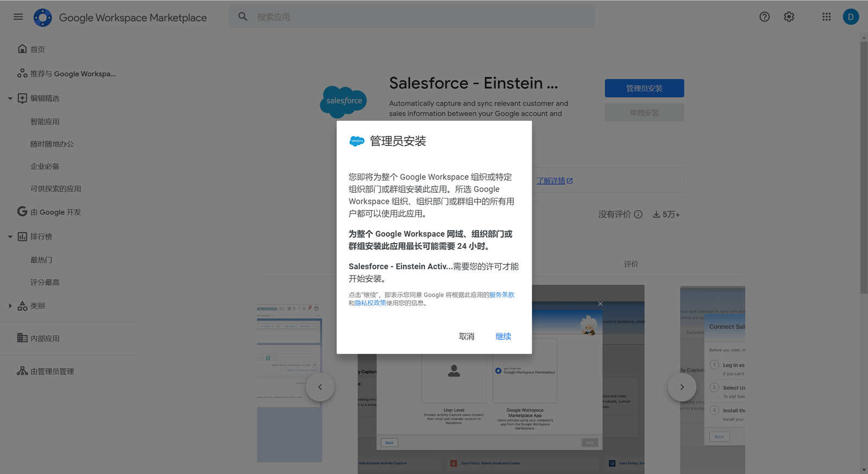The width and height of the screenshot is (868, 474).
Task: Click the download icon beside 5万+
Action: [656, 214]
